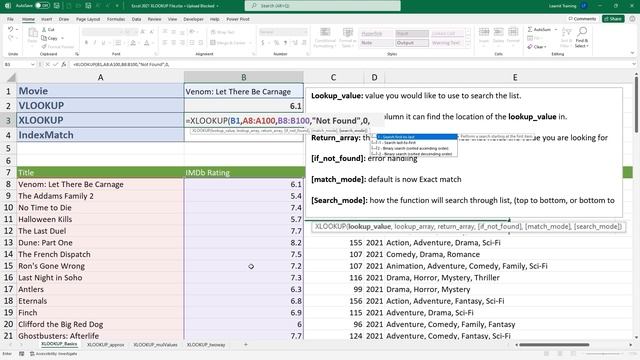
Task: Toggle Underline formatting
Action: pyautogui.click(x=103, y=43)
